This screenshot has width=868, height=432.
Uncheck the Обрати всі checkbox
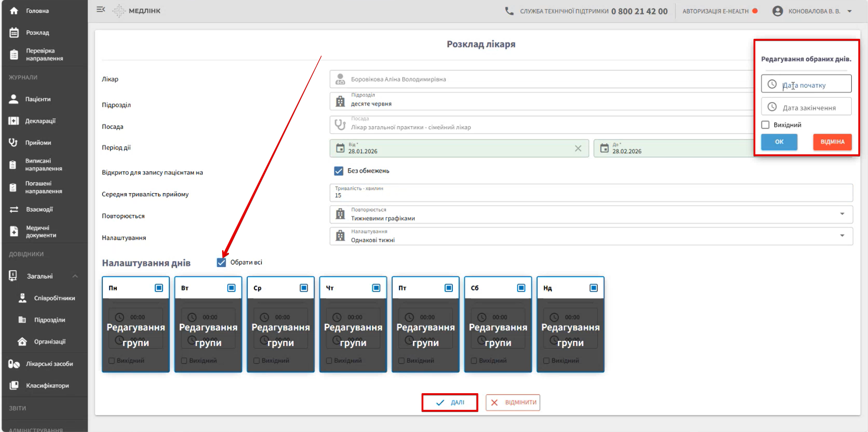coord(222,262)
